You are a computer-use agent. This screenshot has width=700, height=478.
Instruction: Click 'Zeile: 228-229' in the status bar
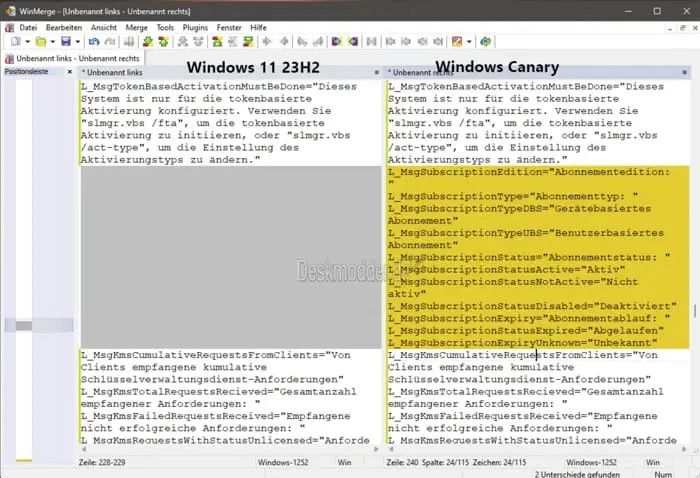point(102,462)
